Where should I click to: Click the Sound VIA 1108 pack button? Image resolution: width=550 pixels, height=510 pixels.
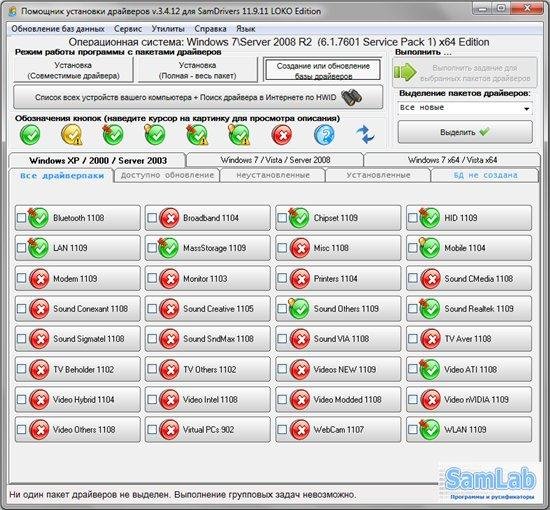(x=338, y=339)
